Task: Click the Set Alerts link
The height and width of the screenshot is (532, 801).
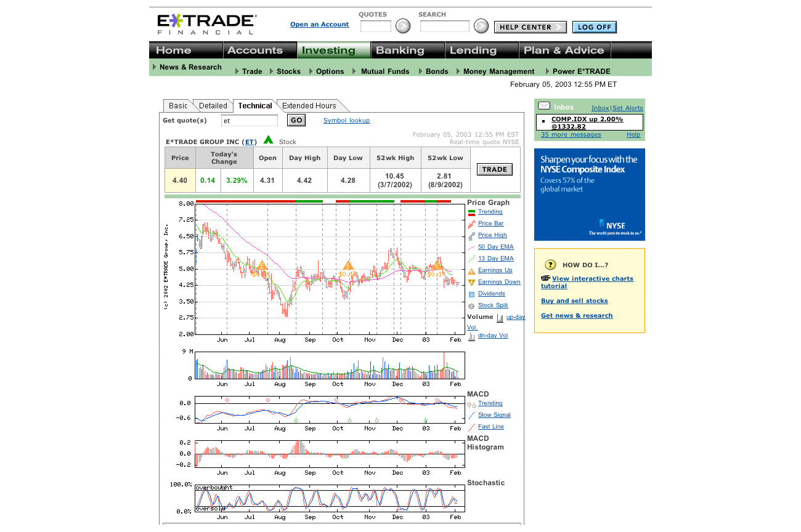Action: 627,108
